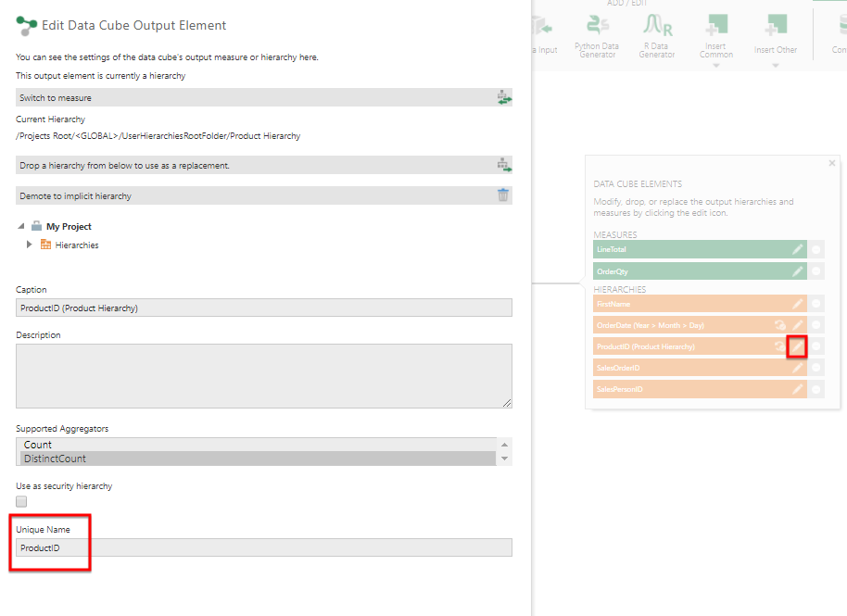Expand the Hierarchies folder in tree
This screenshot has height=616, width=847.
click(30, 245)
